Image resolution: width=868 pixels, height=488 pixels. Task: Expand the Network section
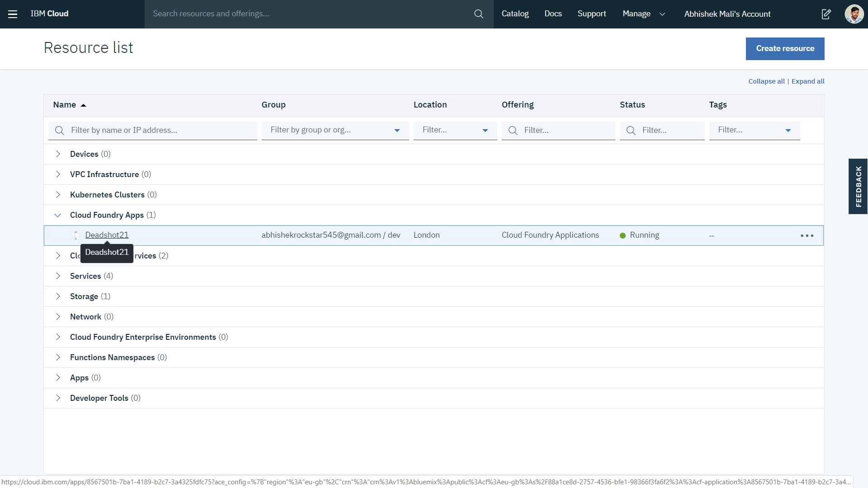(x=58, y=317)
